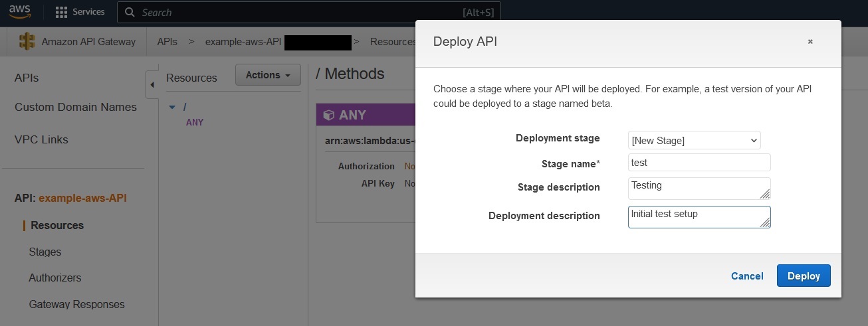Open the Deployment stage dropdown
The image size is (868, 326).
(695, 140)
